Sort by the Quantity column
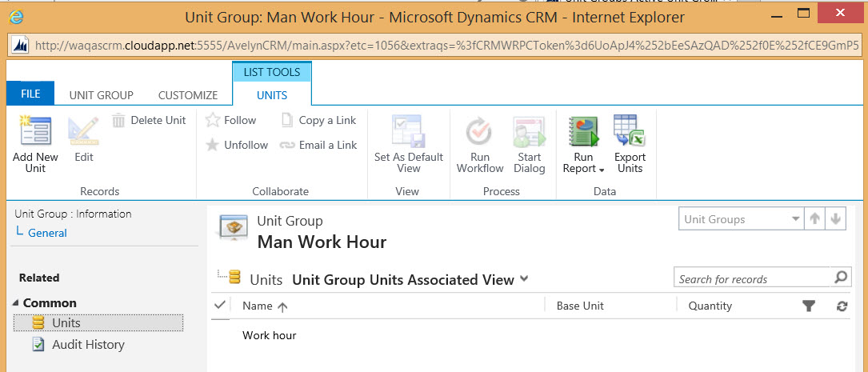 pyautogui.click(x=710, y=306)
